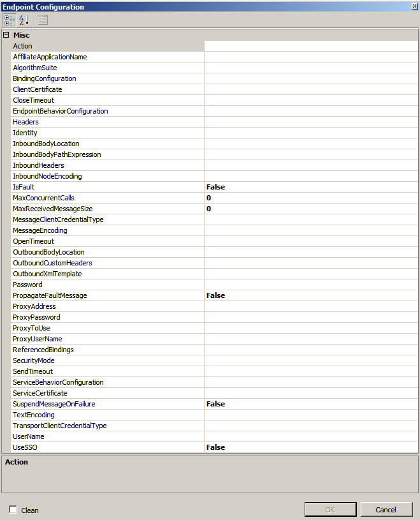Switch to Categorized view icon
Image resolution: width=420 pixels, height=520 pixels.
point(10,20)
